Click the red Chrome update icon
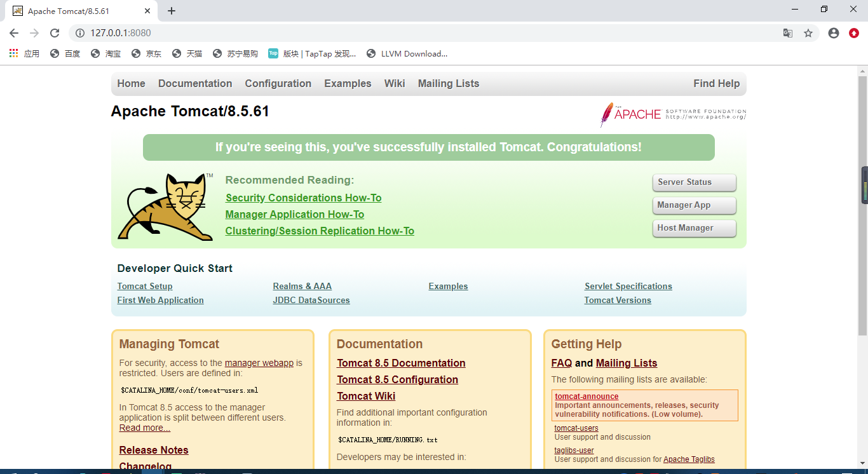This screenshot has height=474, width=868. [854, 33]
